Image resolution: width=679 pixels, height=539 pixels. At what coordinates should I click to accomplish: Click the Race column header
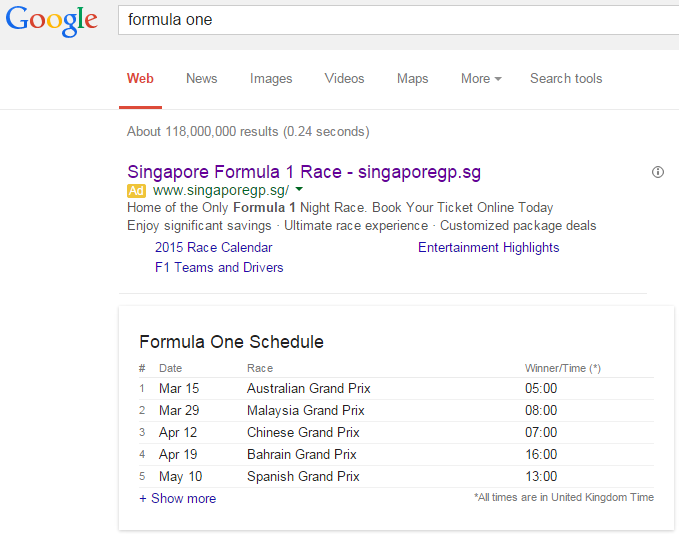pos(260,368)
